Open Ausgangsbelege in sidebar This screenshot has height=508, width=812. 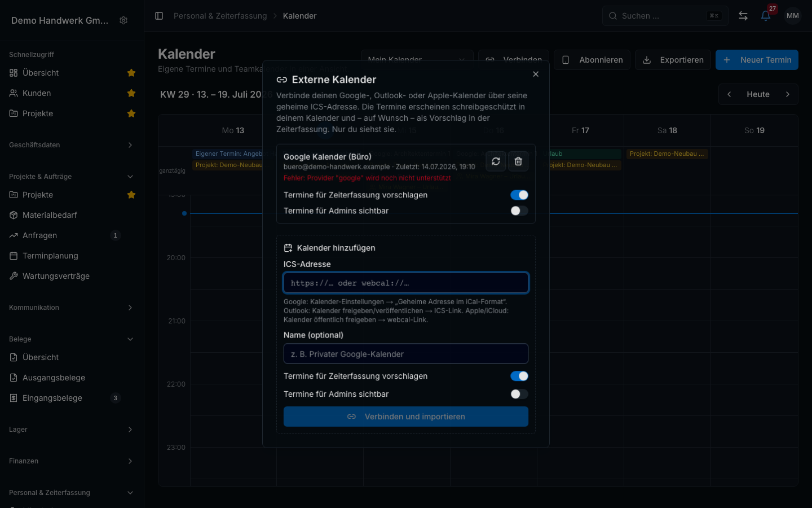pos(72,378)
